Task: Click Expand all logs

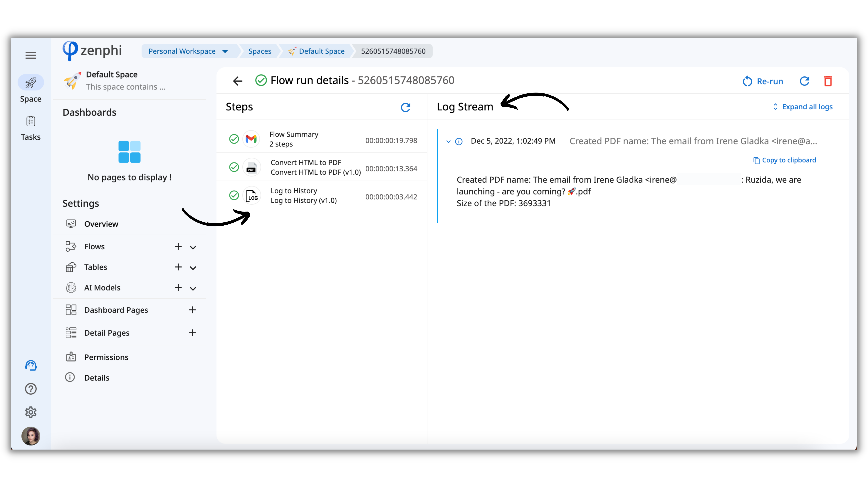Action: (802, 107)
